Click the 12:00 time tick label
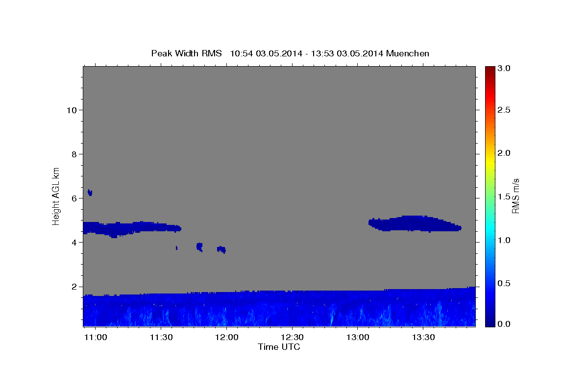 click(227, 338)
